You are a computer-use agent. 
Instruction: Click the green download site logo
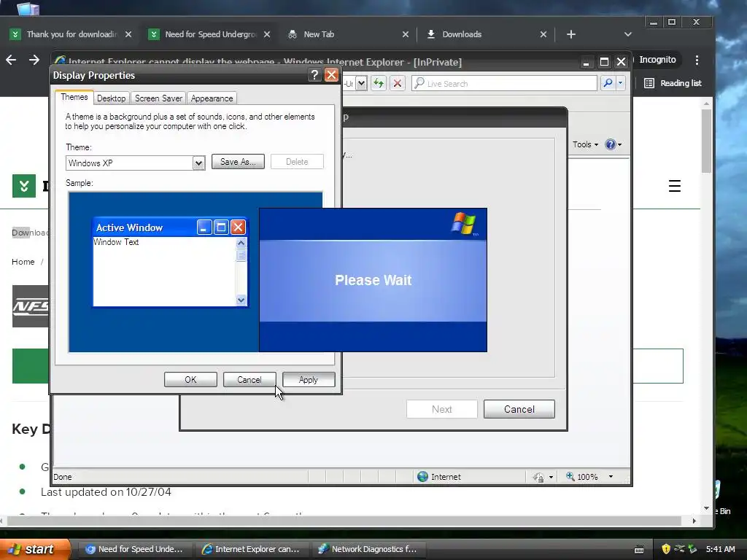point(24,186)
